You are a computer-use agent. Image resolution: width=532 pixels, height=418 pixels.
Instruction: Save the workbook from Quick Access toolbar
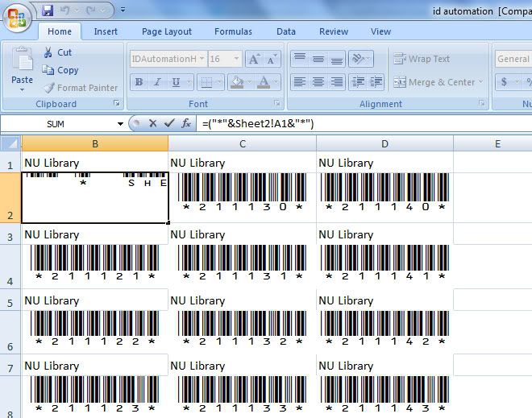pyautogui.click(x=48, y=10)
